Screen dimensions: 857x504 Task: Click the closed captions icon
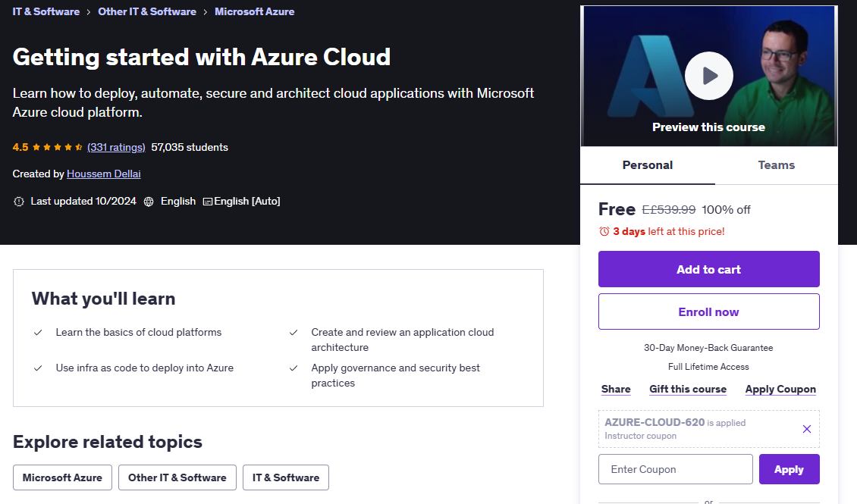point(208,202)
